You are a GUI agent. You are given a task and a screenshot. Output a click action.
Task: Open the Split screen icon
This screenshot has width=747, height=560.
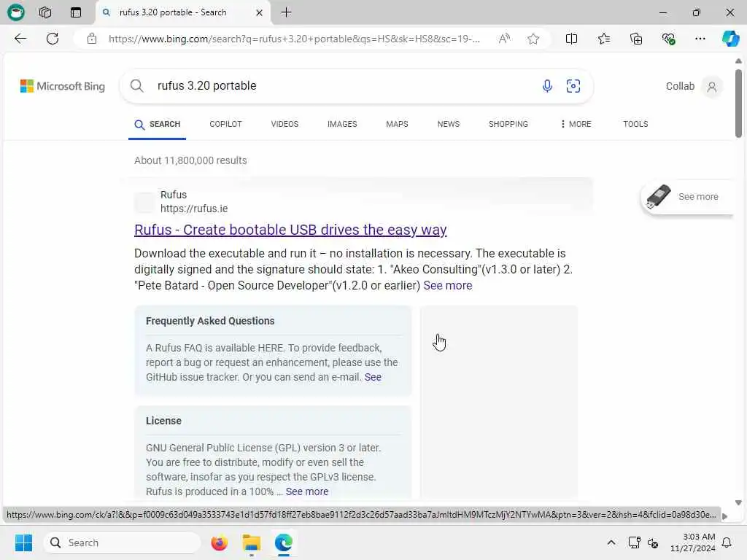point(571,39)
